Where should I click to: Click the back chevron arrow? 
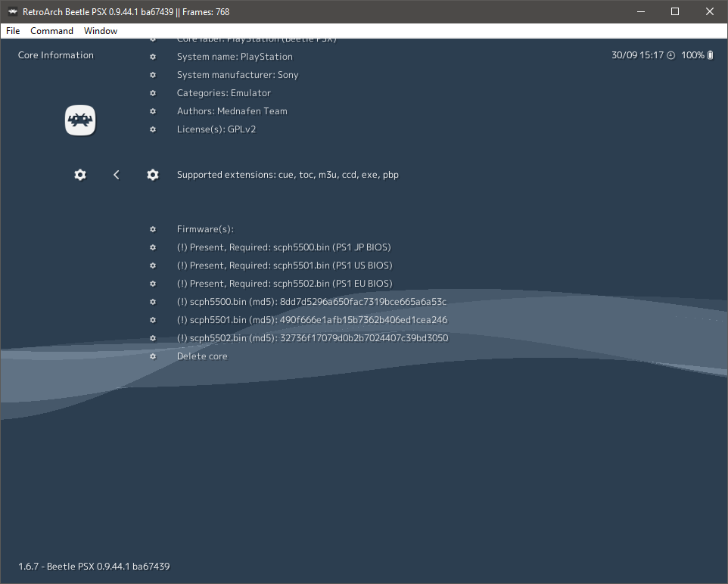tap(116, 175)
